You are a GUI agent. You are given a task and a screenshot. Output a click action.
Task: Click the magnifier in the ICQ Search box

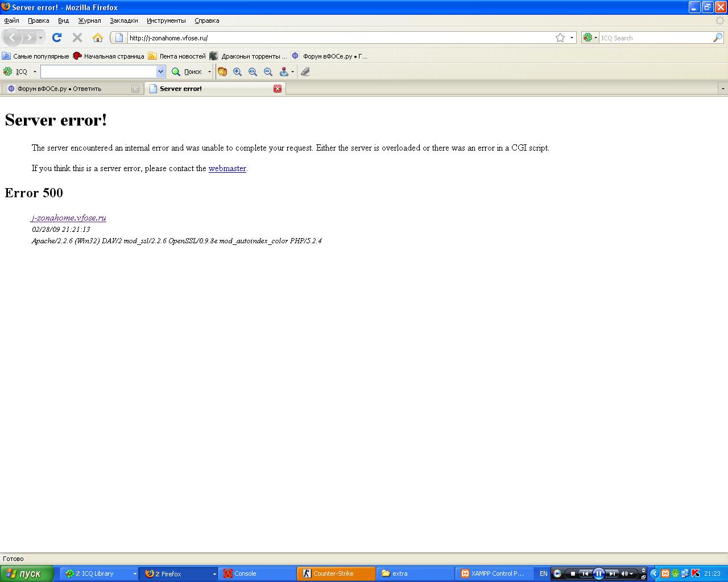click(x=717, y=38)
